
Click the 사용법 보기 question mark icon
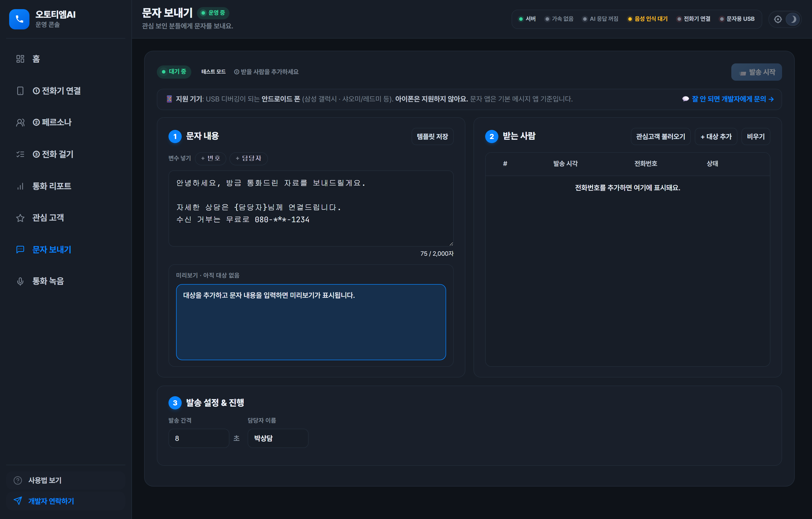(x=18, y=480)
